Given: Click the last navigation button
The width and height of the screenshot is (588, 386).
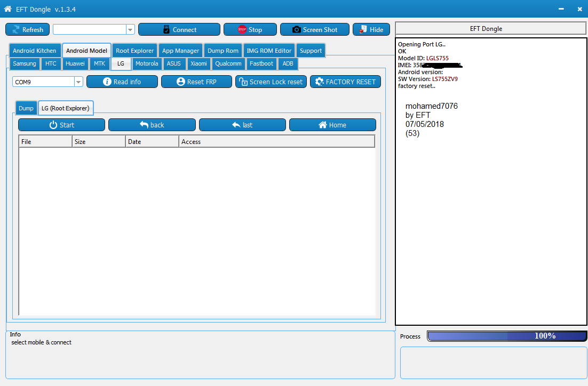Looking at the screenshot, I should pos(242,125).
